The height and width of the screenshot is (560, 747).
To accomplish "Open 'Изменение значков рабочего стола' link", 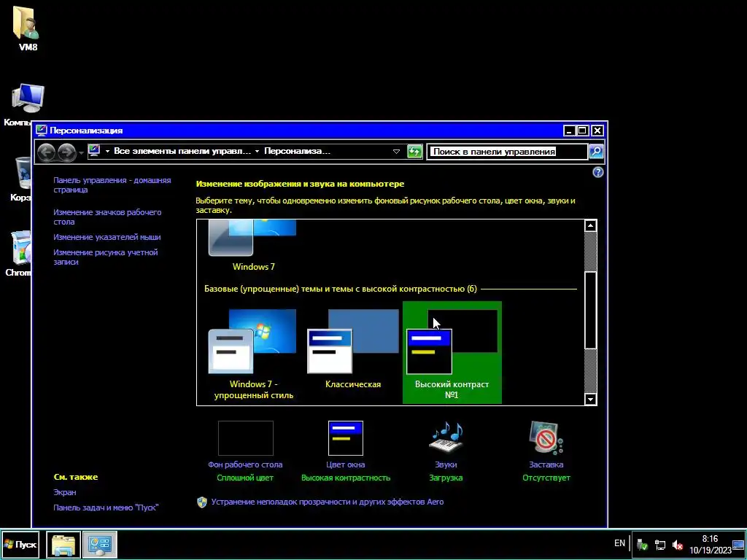I will [x=107, y=217].
